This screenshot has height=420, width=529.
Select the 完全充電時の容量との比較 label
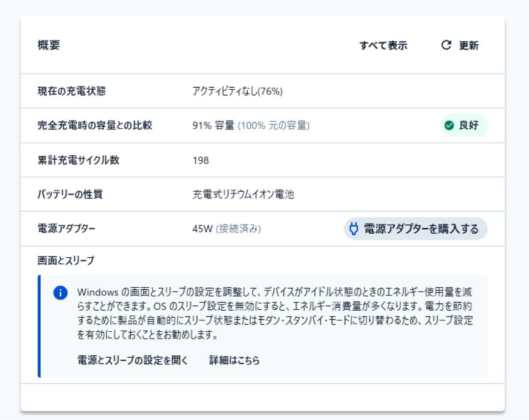95,125
